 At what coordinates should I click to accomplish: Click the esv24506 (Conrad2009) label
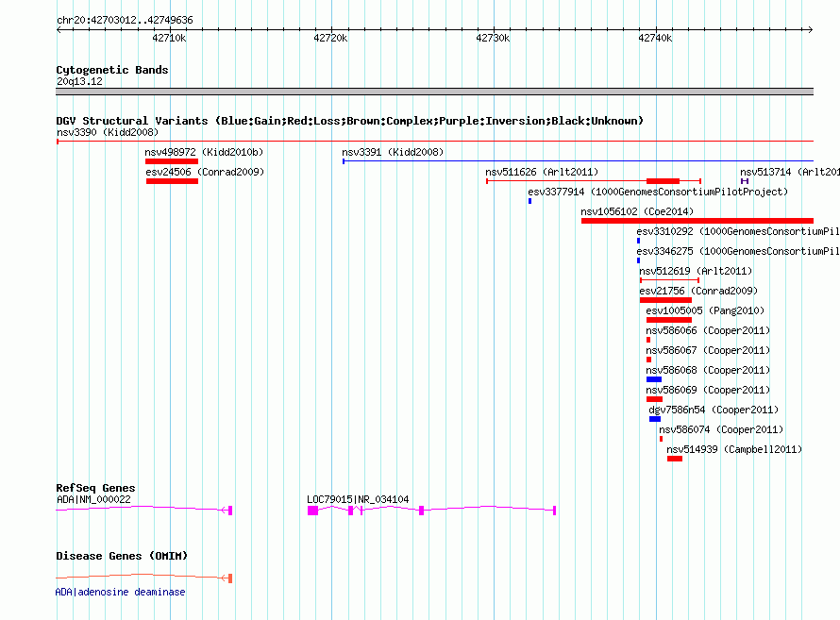point(205,172)
